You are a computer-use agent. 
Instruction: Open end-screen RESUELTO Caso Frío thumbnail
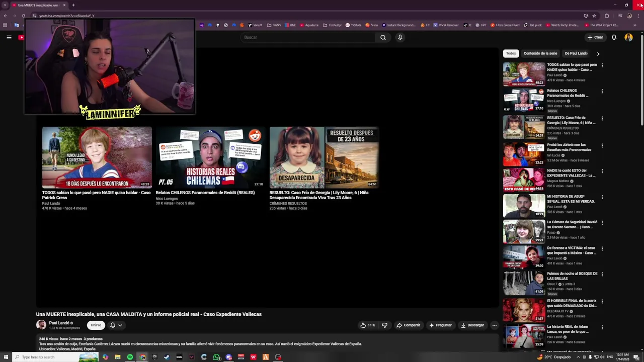coord(324,157)
